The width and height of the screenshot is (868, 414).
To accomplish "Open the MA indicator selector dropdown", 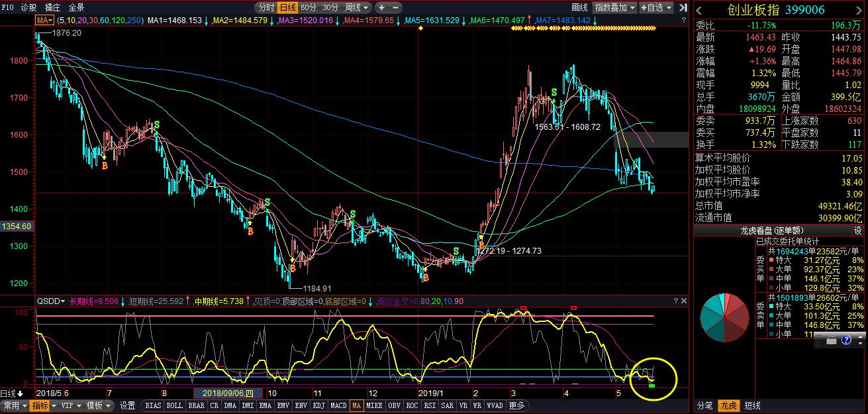I will coord(45,21).
